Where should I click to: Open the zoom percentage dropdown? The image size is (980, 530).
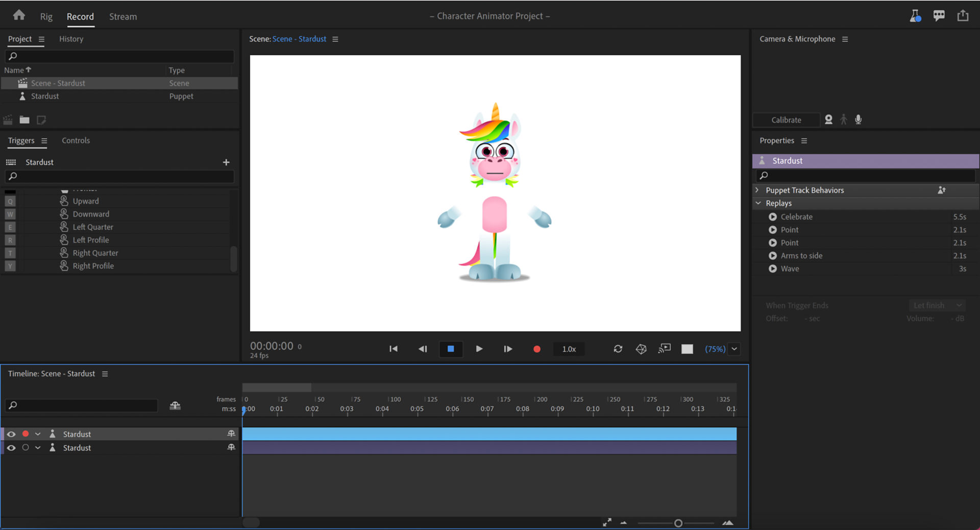pos(734,349)
